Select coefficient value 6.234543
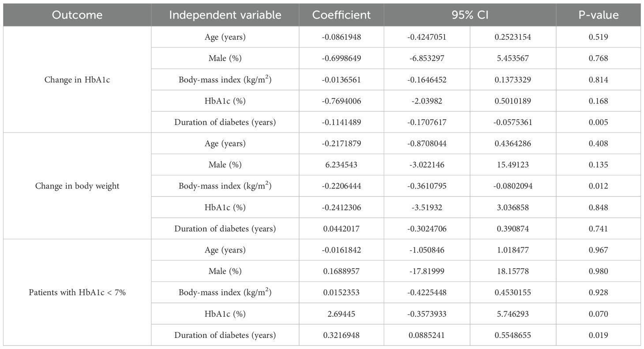644x349 pixels. tap(341, 165)
